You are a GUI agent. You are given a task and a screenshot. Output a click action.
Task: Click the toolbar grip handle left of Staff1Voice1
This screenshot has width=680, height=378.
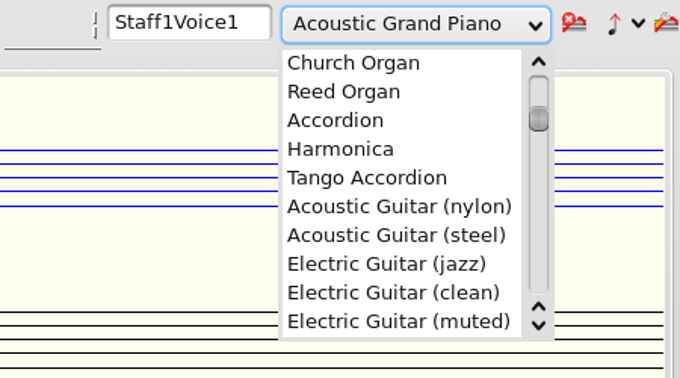95,25
